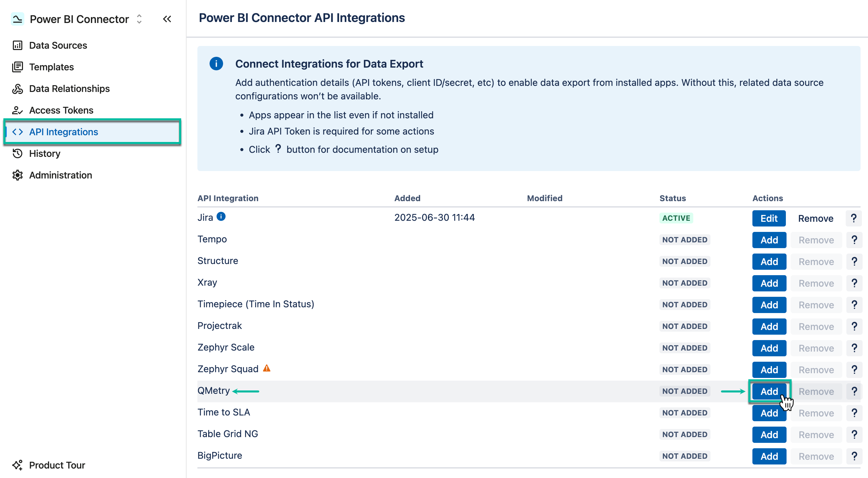Click the Access Tokens person icon
868x478 pixels.
tap(18, 110)
